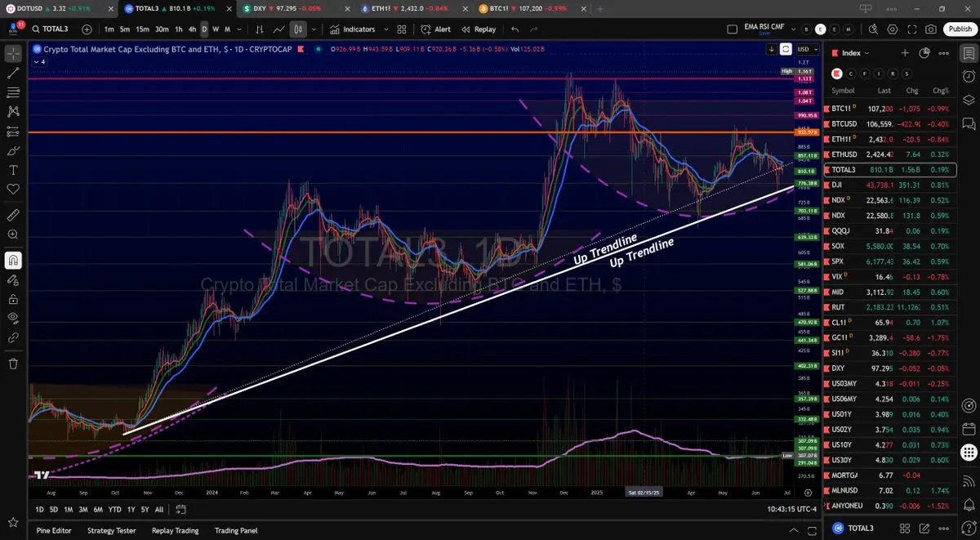Select BTCUSD in the watchlist
The image size is (980, 540).
click(890, 124)
